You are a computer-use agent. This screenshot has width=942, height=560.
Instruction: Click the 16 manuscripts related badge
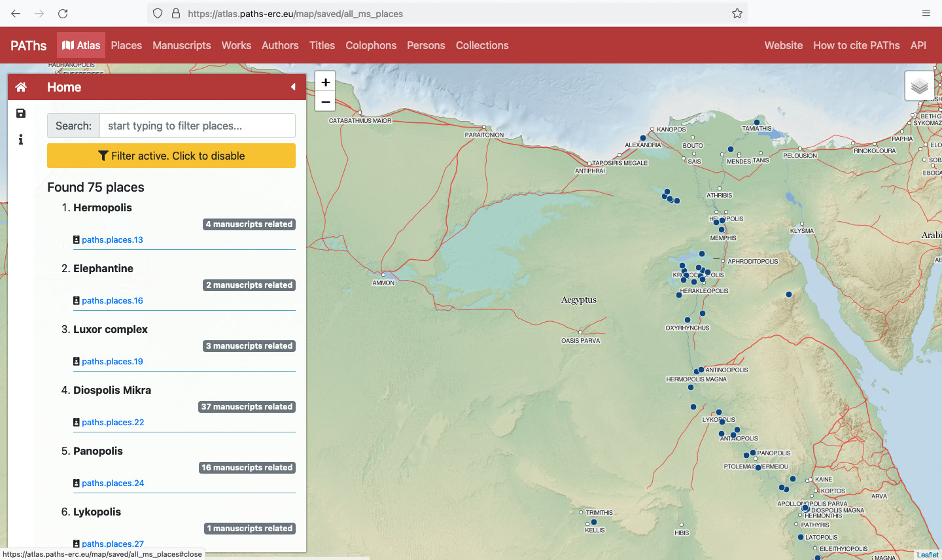[x=247, y=468]
